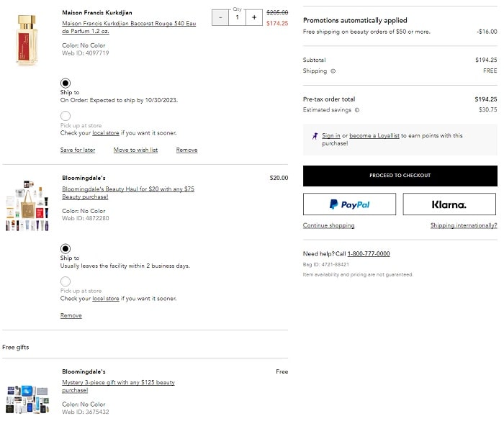Move the perfume to wish list

point(135,150)
